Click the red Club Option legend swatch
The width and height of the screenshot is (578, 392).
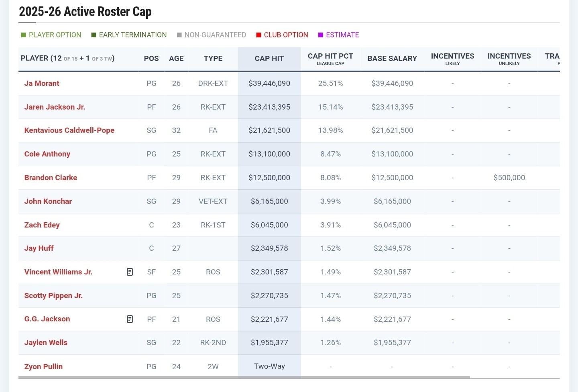(258, 35)
